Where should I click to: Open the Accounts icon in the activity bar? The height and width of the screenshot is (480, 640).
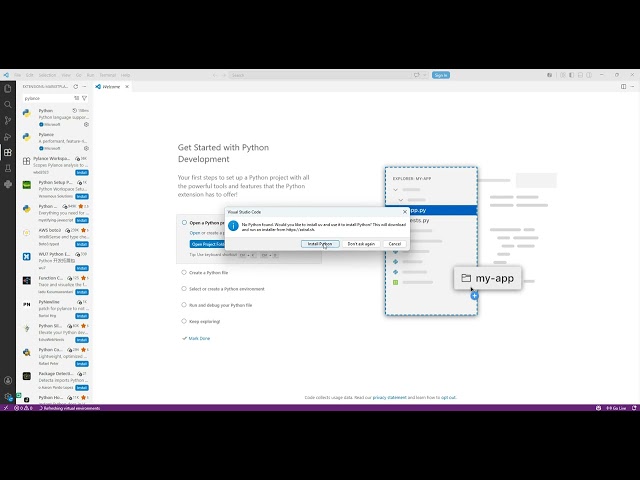pos(8,380)
